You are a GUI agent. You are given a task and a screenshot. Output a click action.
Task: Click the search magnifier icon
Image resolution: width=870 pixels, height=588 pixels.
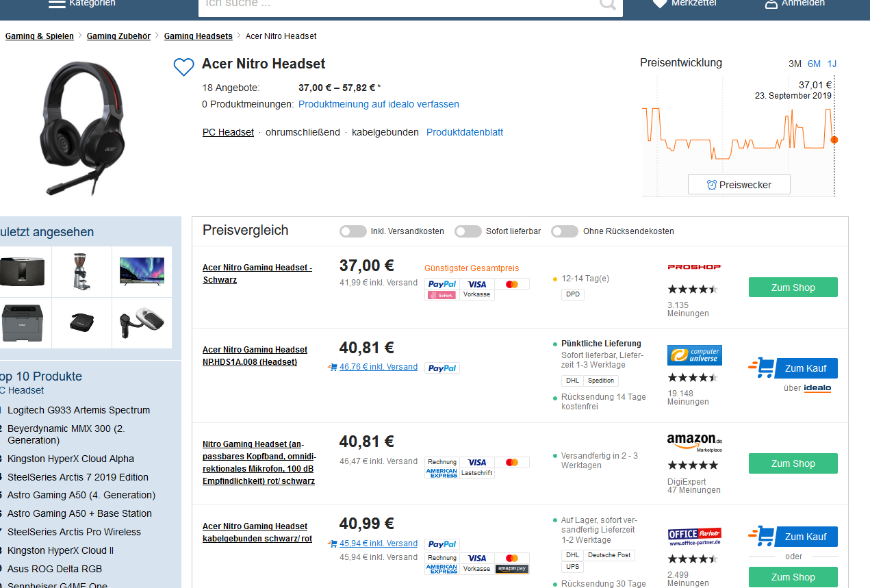click(x=606, y=5)
